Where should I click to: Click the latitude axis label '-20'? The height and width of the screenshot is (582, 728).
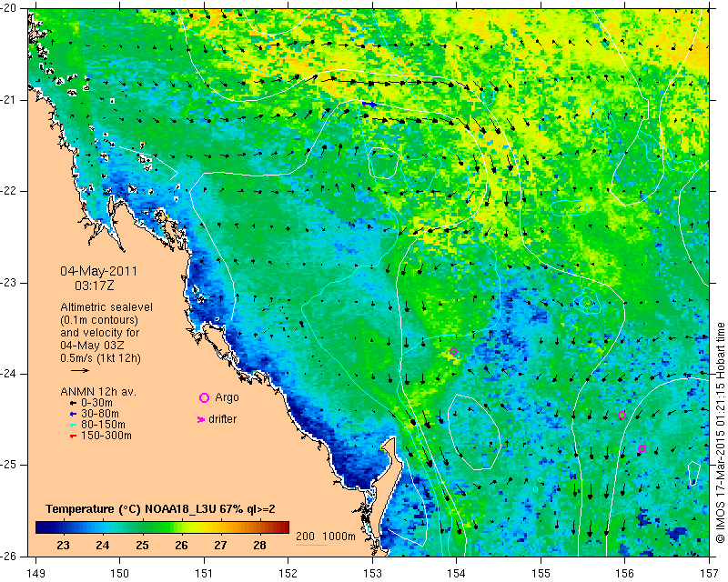(9, 8)
